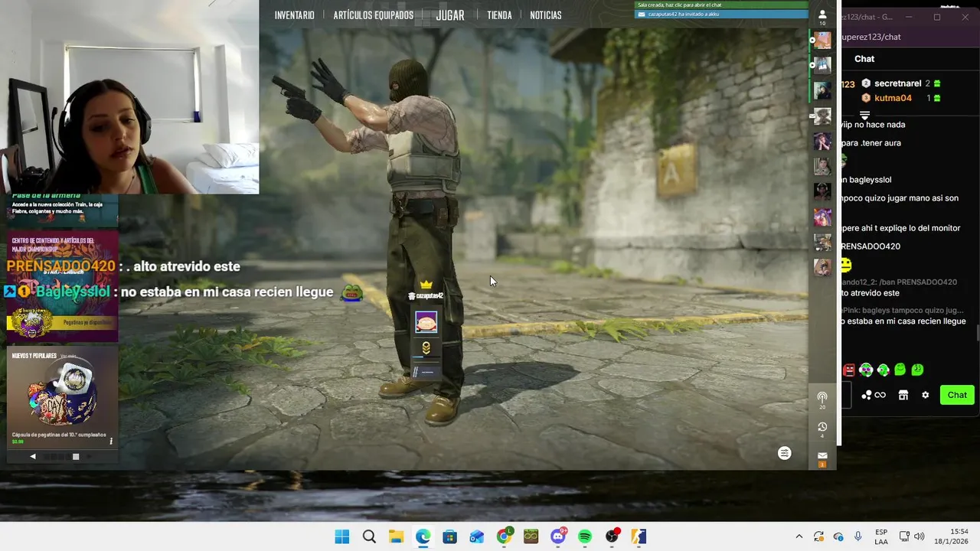The height and width of the screenshot is (551, 980).
Task: Open Windows Start menu
Action: click(342, 536)
